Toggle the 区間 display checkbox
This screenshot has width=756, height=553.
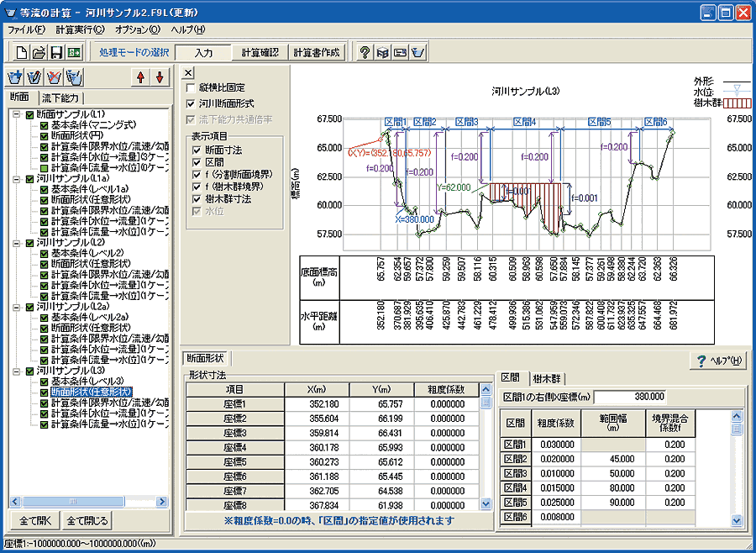(197, 162)
